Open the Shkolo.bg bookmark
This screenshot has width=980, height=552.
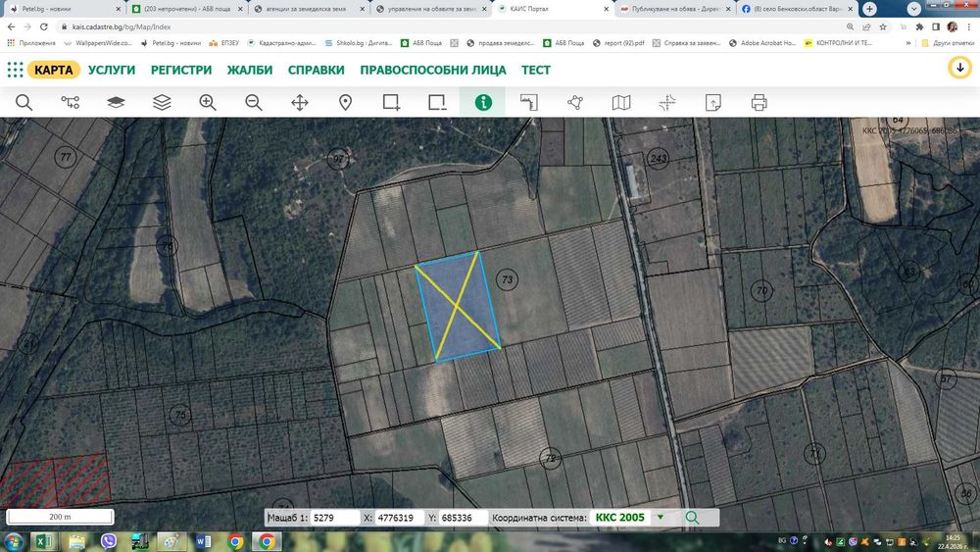point(358,43)
